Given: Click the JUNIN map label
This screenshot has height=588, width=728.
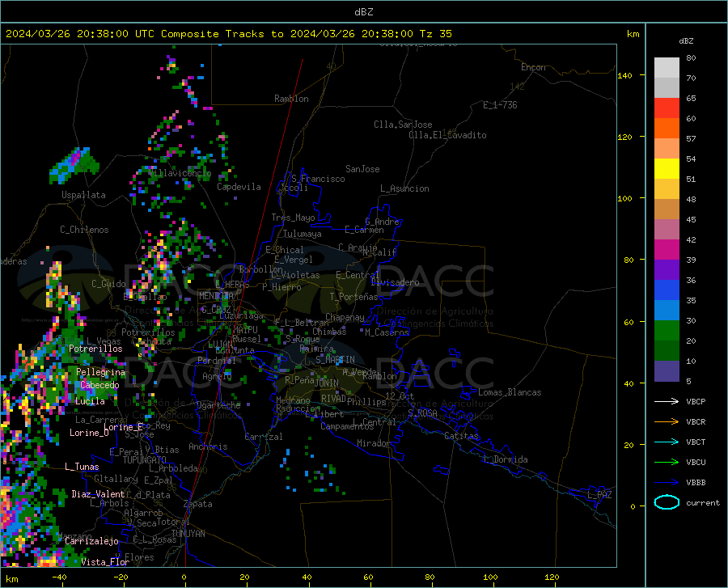Looking at the screenshot, I should pos(327,383).
